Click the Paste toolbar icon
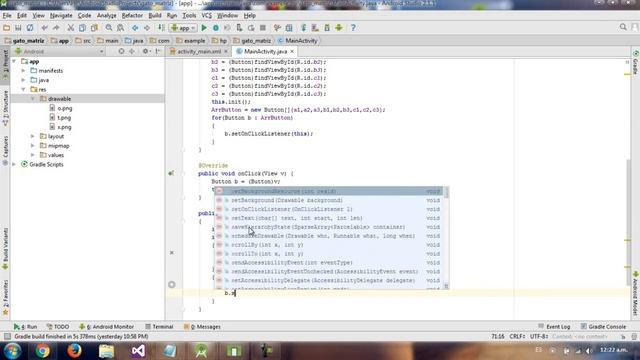This screenshot has height=360, width=640. pyautogui.click(x=94, y=28)
